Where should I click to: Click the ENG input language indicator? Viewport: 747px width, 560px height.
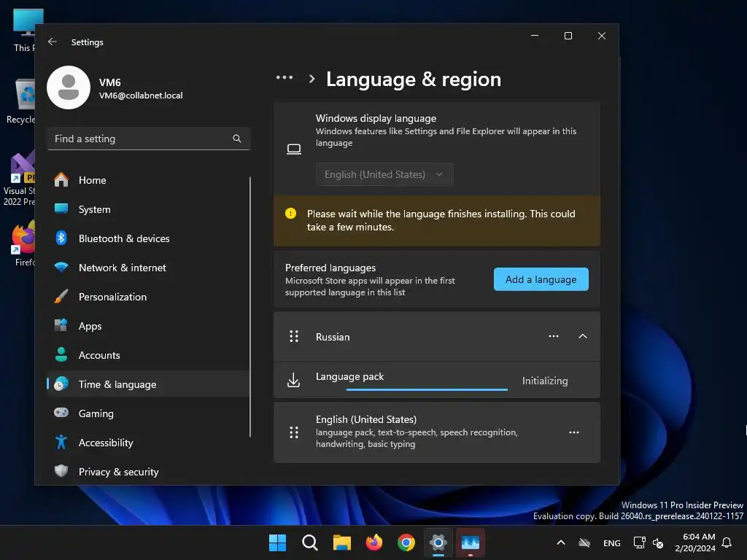612,542
